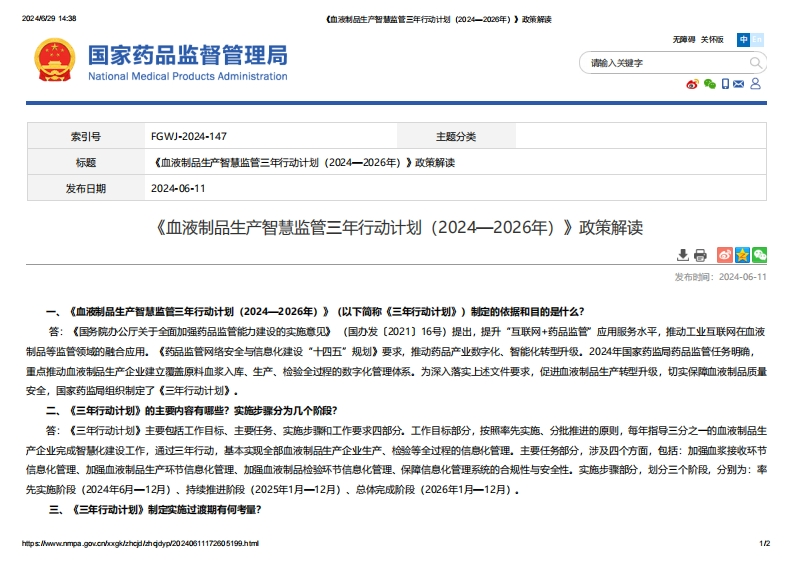The width and height of the screenshot is (793, 561).
Task: Download the article using the download icon
Action: pyautogui.click(x=683, y=255)
